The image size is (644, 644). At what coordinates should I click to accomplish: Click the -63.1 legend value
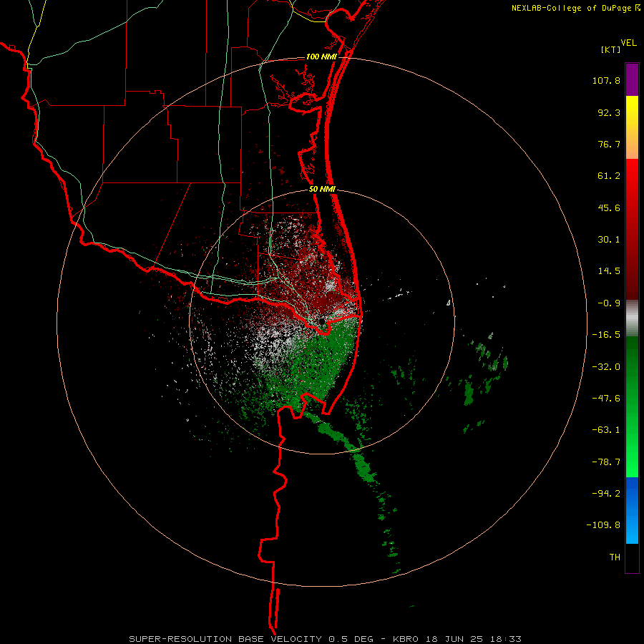pyautogui.click(x=606, y=430)
